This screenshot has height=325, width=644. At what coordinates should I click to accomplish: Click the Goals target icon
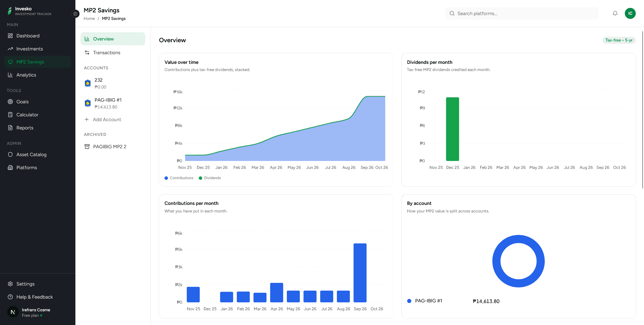pos(10,102)
